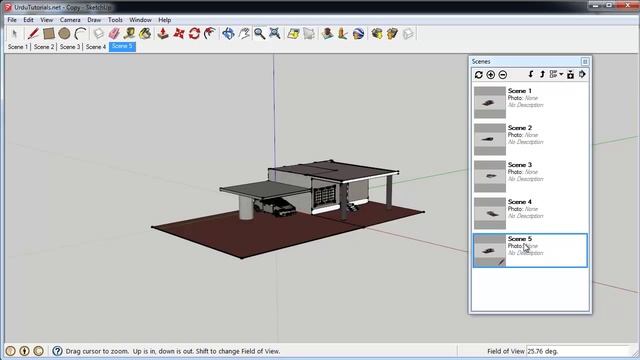Select the Offset tool
640x360 pixels.
[x=210, y=34]
